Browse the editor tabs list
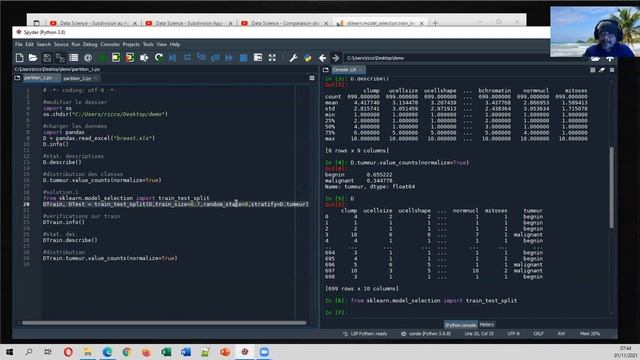Image resolution: width=640 pixels, height=360 pixels. point(17,78)
